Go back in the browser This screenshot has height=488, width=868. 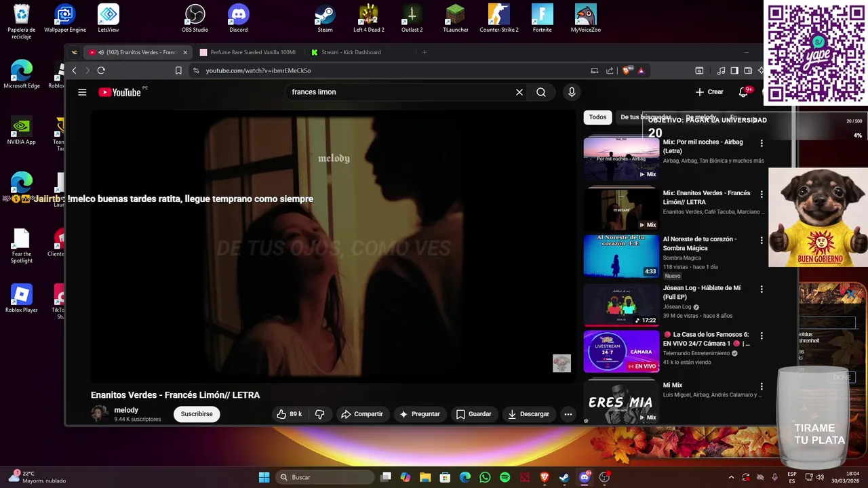coord(74,70)
